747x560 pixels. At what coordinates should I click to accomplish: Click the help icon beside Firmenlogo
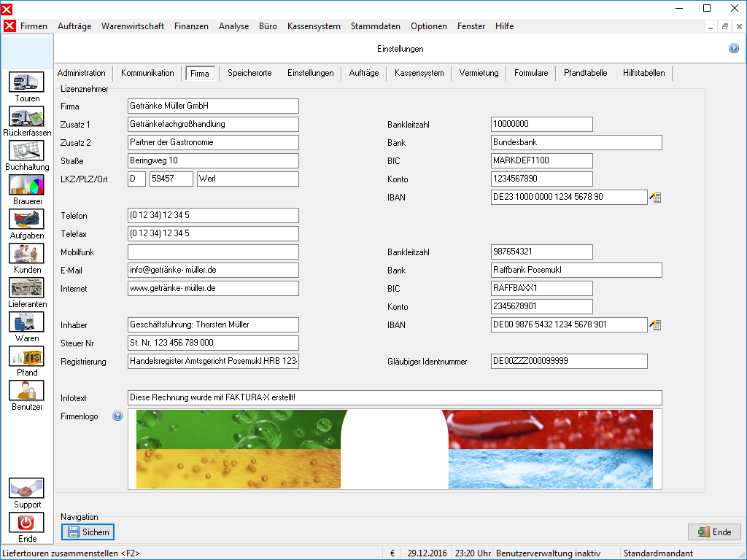tap(117, 416)
